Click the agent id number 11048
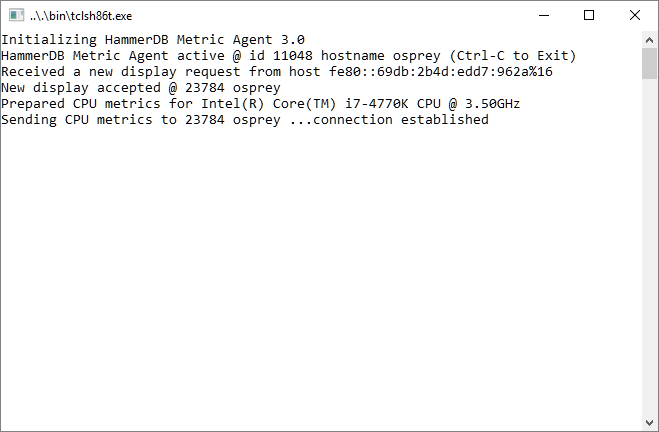659x432 pixels. (x=293, y=55)
